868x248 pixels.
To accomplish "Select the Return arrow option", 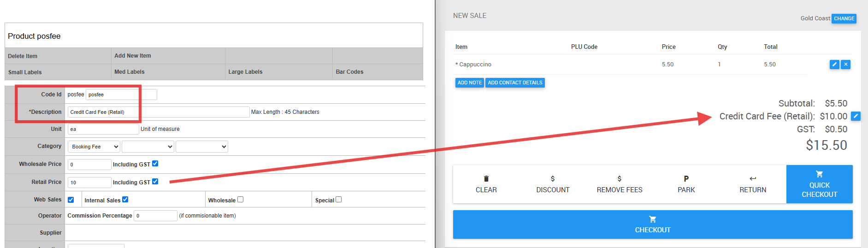I will coord(753,184).
